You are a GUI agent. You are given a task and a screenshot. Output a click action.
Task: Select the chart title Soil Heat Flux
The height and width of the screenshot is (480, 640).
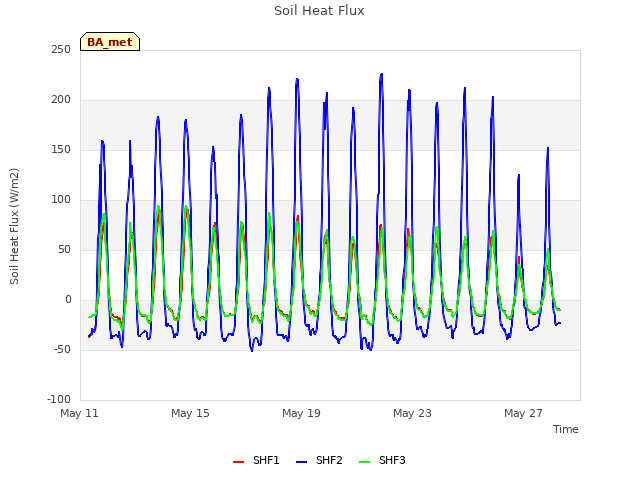pyautogui.click(x=319, y=11)
